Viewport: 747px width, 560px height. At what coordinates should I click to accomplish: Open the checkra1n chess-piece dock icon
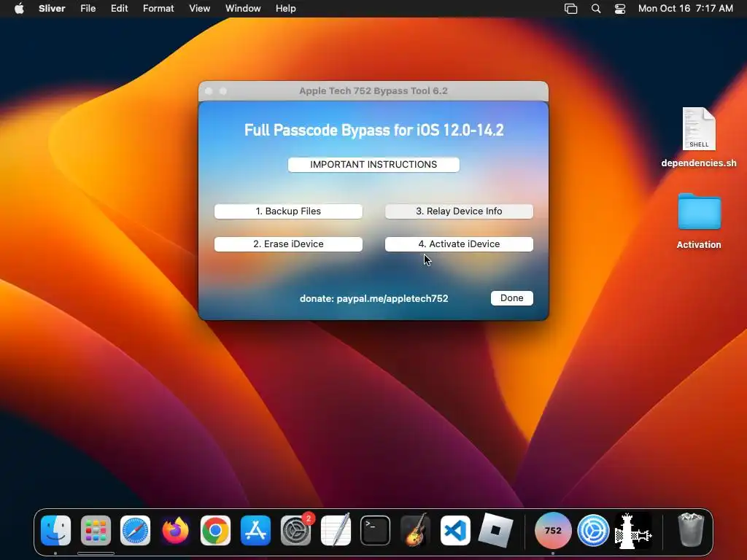click(633, 531)
